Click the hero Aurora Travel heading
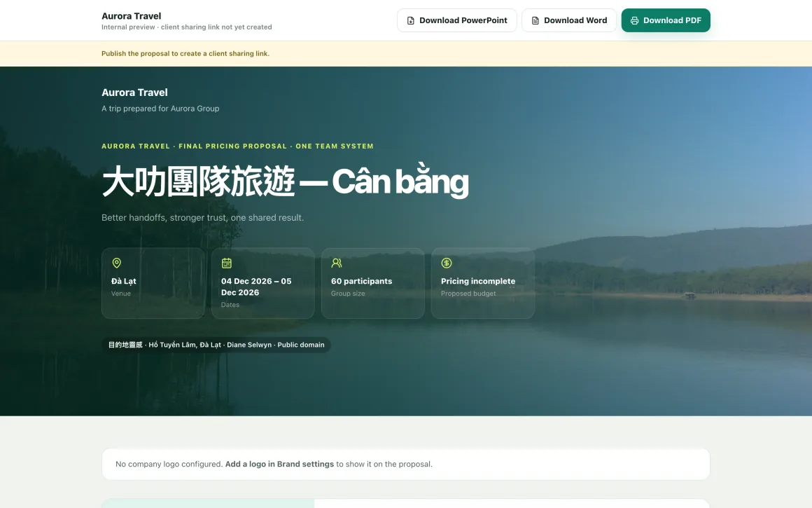This screenshot has height=508, width=812. [x=134, y=92]
